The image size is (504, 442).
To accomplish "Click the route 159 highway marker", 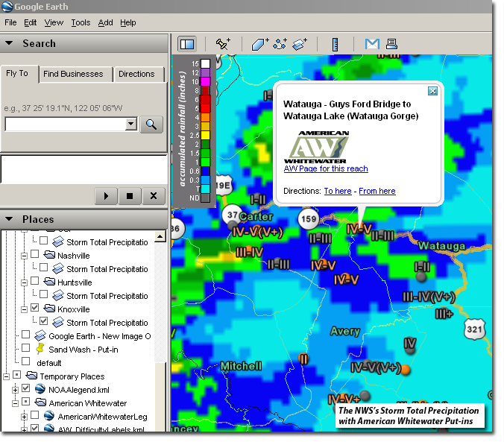I will click(x=309, y=219).
